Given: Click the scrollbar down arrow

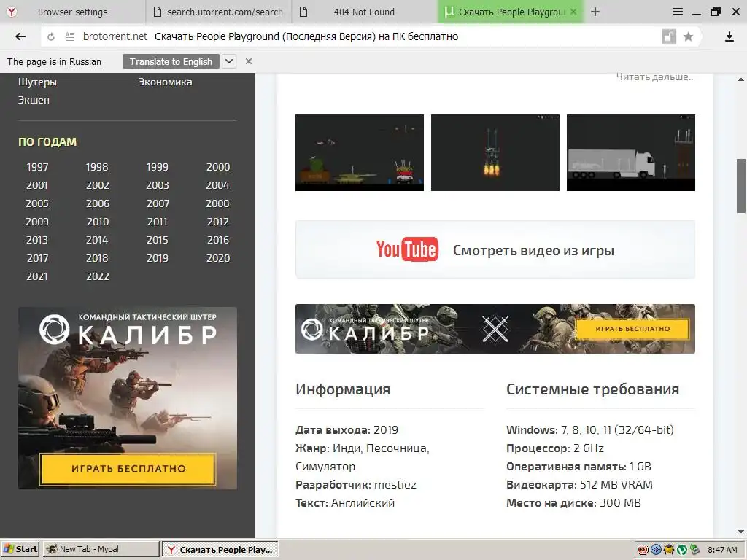Looking at the screenshot, I should [741, 532].
